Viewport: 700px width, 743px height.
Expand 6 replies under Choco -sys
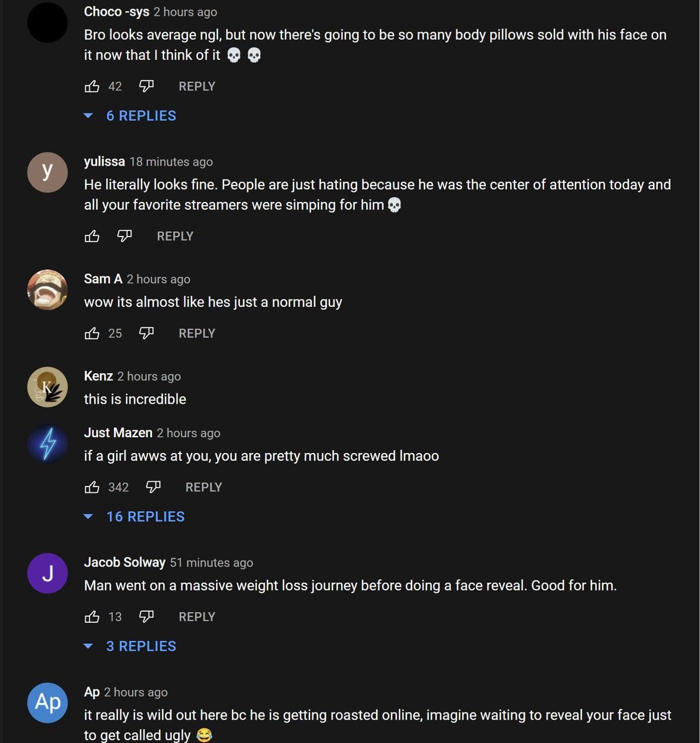tap(140, 116)
